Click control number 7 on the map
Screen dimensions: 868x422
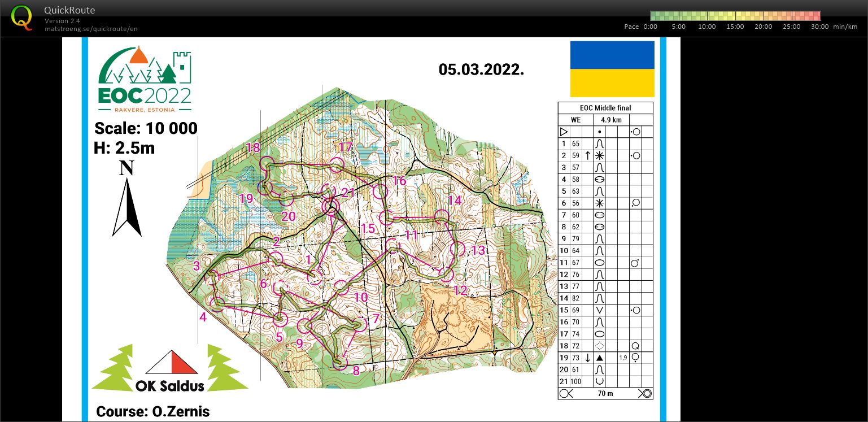(376, 319)
